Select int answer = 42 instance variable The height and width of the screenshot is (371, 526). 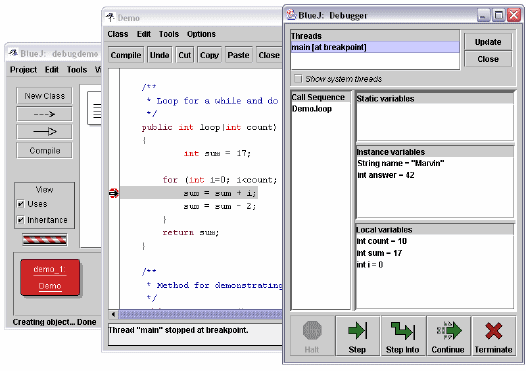pos(386,175)
